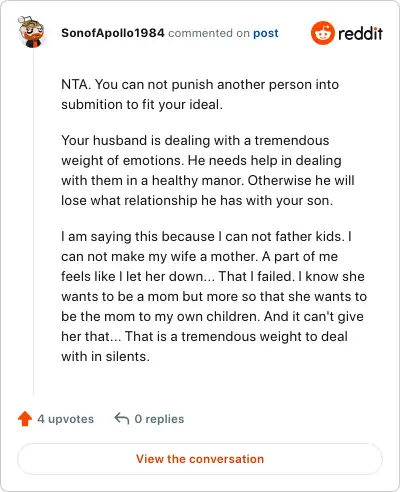Image resolution: width=400 pixels, height=492 pixels.
Task: Click the orange Reddit Snoo logo icon
Action: 322,33
